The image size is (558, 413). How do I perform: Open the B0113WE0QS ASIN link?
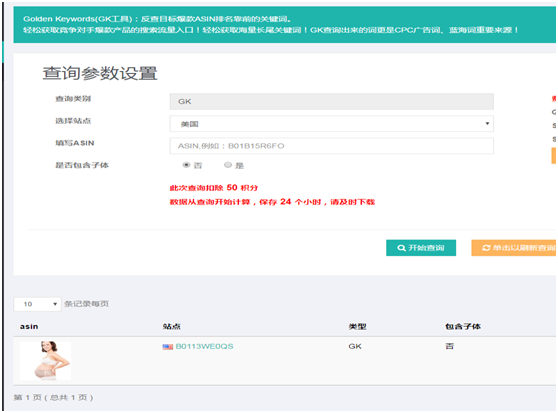click(204, 346)
